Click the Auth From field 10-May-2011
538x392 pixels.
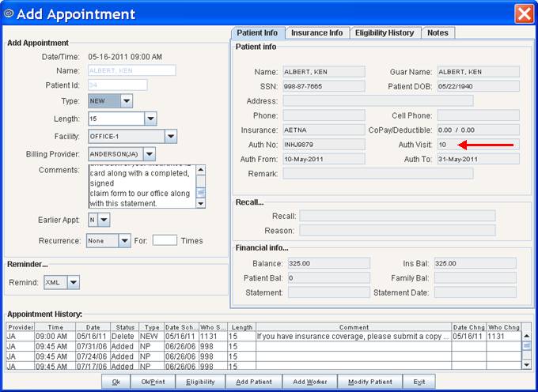click(324, 160)
